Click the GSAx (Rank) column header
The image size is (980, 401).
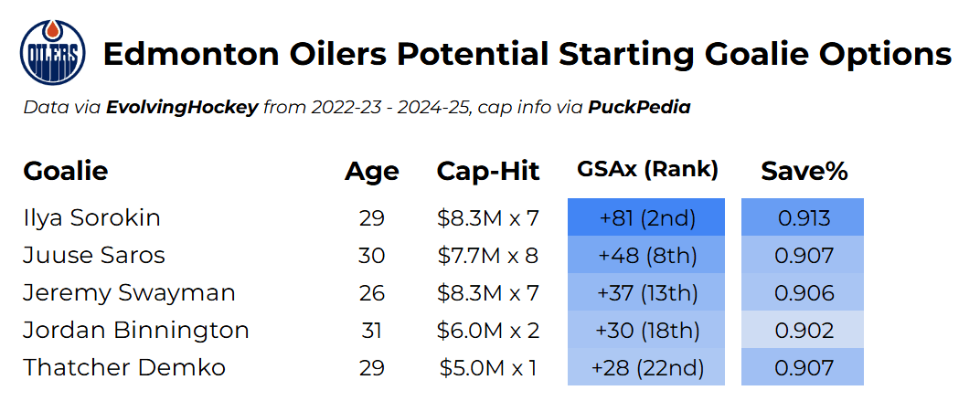647,170
